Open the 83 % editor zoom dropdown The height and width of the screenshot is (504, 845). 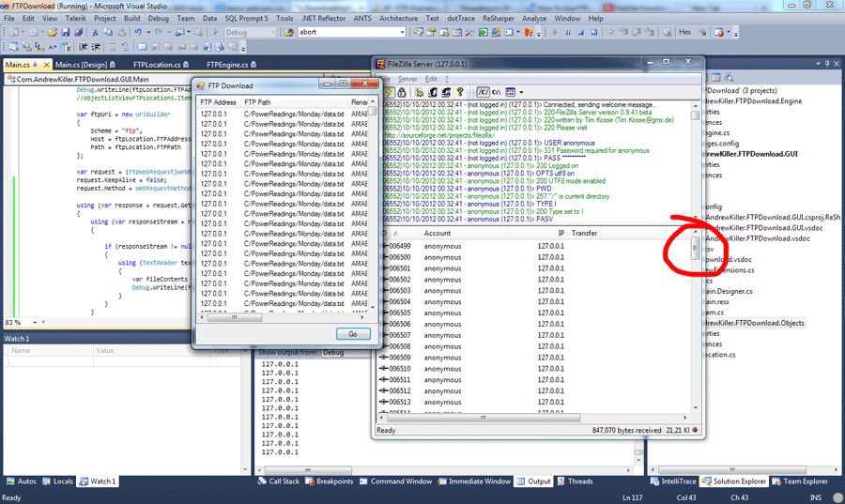[35, 323]
